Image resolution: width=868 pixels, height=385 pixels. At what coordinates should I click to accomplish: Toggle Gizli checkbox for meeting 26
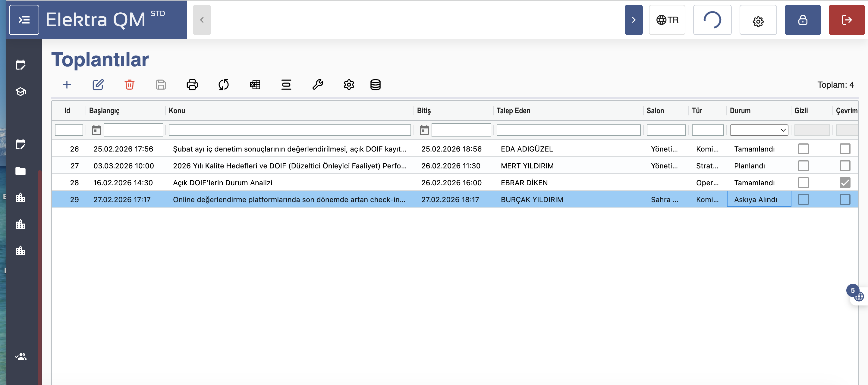click(x=803, y=149)
